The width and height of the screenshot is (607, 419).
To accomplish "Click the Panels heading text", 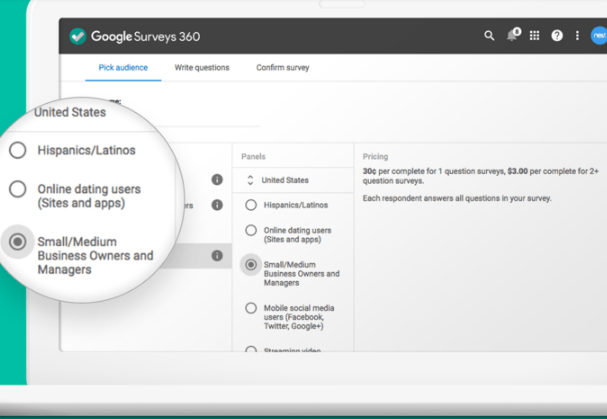I will tap(253, 156).
